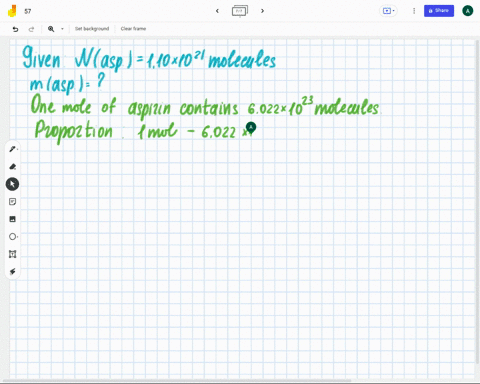Activate the Select arrow tool

coord(12,184)
